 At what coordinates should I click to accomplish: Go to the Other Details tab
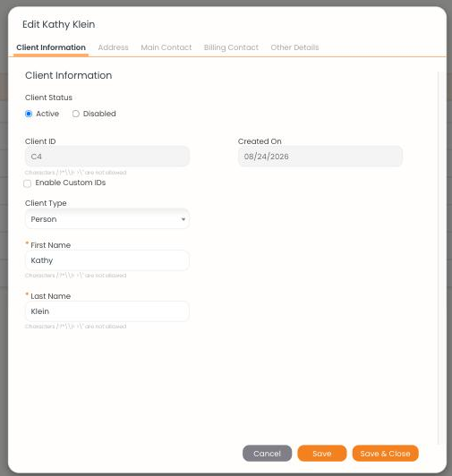point(294,47)
